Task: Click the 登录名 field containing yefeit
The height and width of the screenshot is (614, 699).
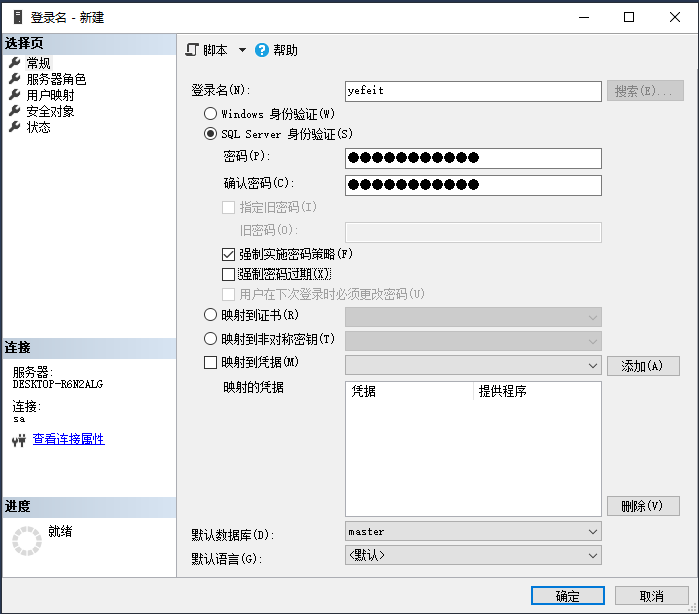Action: [473, 91]
